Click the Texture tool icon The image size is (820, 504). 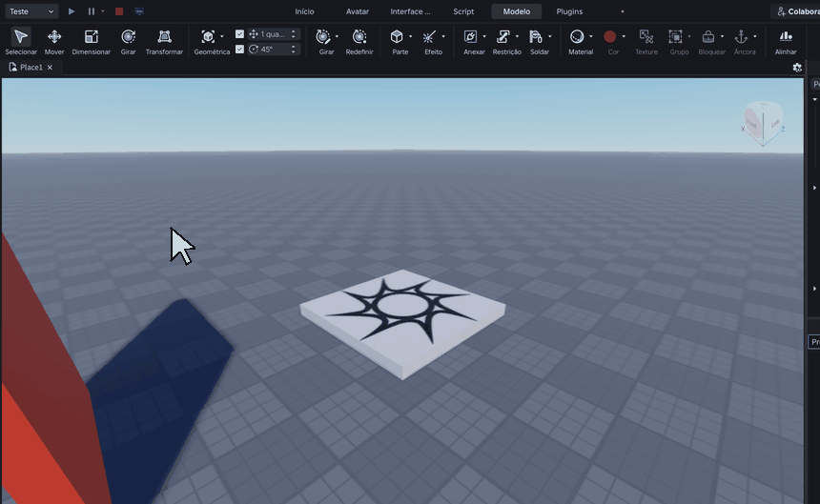click(646, 36)
